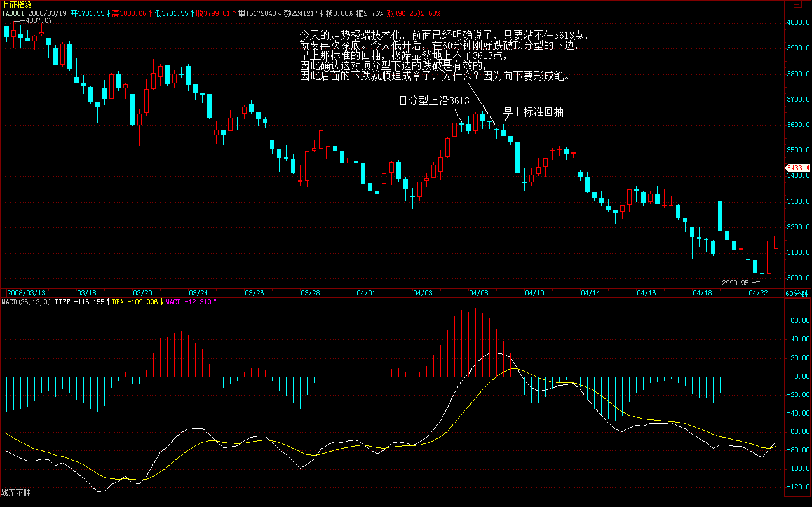Click the 1A0001 stock code
This screenshot has height=507, width=812.
13,13
